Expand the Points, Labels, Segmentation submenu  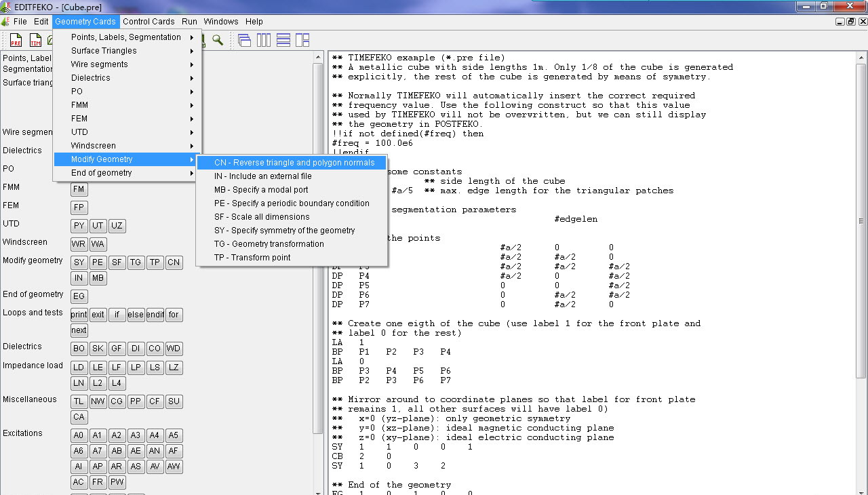click(x=127, y=37)
